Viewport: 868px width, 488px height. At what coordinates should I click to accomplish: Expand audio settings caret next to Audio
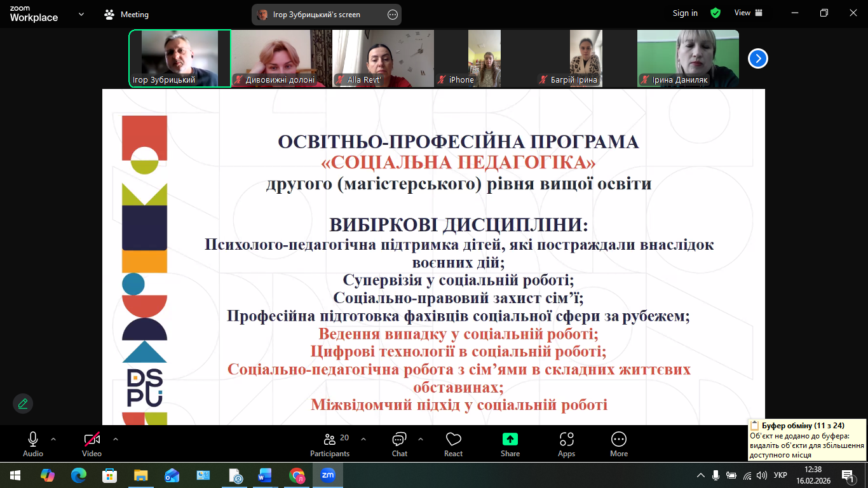(53, 439)
